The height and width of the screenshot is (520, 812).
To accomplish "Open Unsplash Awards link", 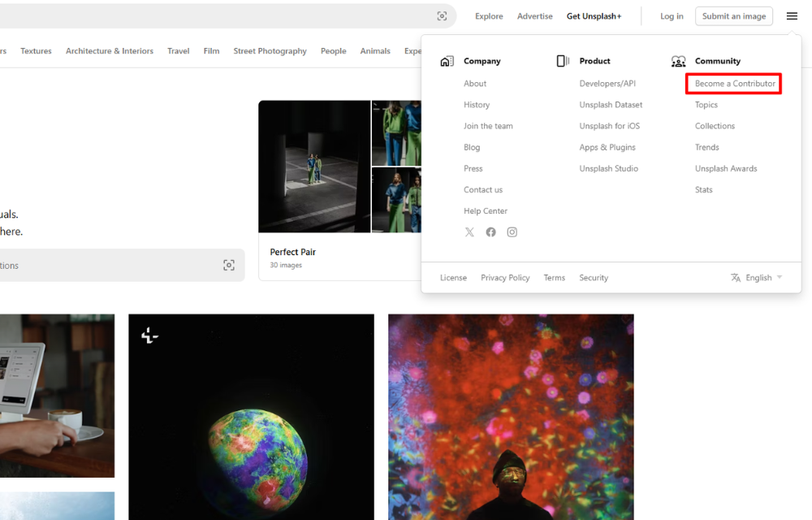I will (725, 168).
